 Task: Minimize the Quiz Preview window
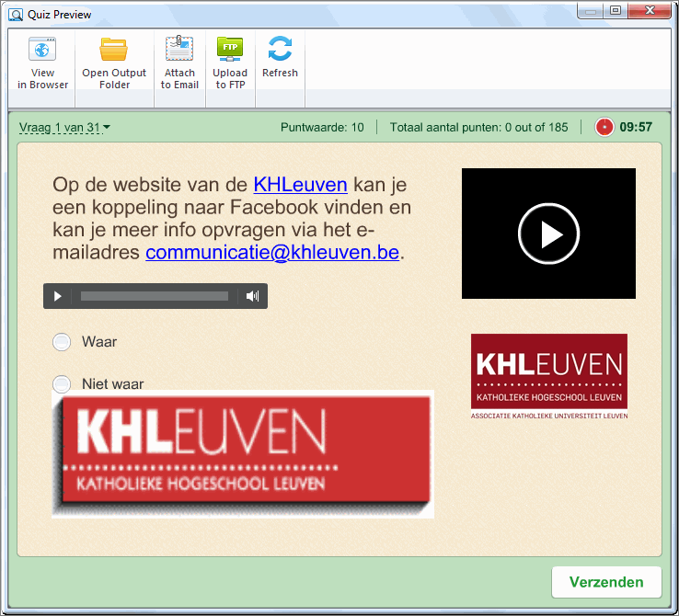[x=591, y=10]
